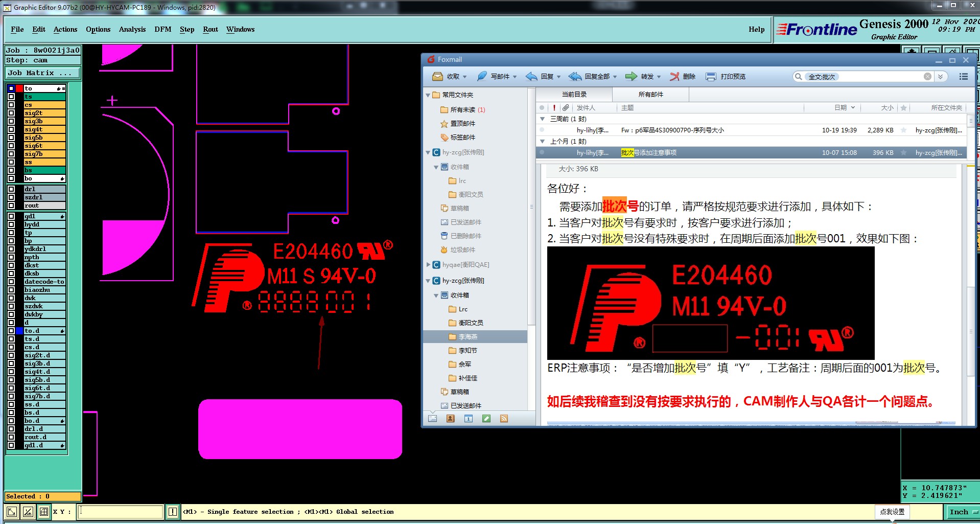Click the search magnifier icon in Foxmail
The width and height of the screenshot is (980, 524).
798,77
